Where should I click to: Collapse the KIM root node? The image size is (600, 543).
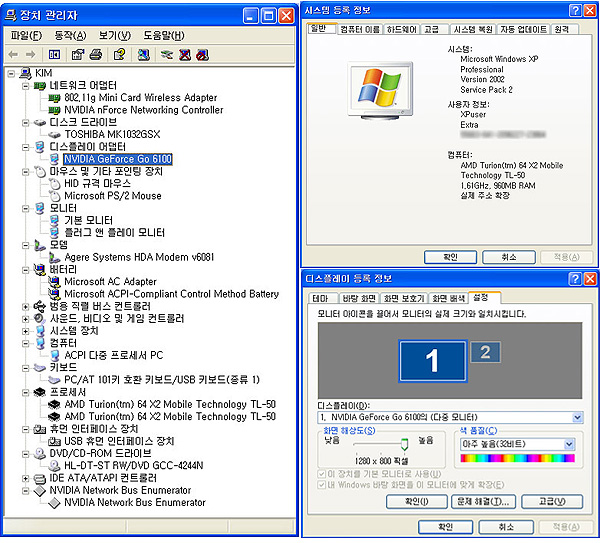[11, 73]
